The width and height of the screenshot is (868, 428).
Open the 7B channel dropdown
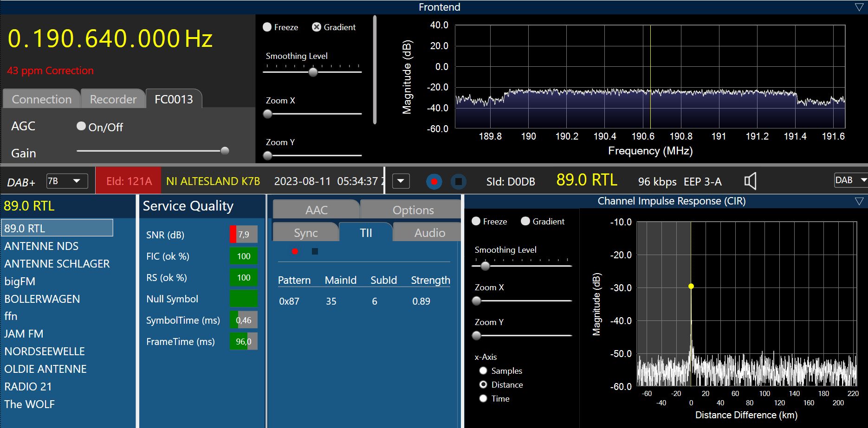point(67,181)
